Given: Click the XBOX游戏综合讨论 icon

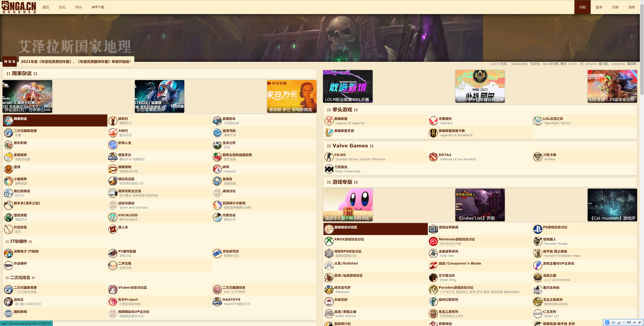Looking at the screenshot, I should click(x=329, y=241).
